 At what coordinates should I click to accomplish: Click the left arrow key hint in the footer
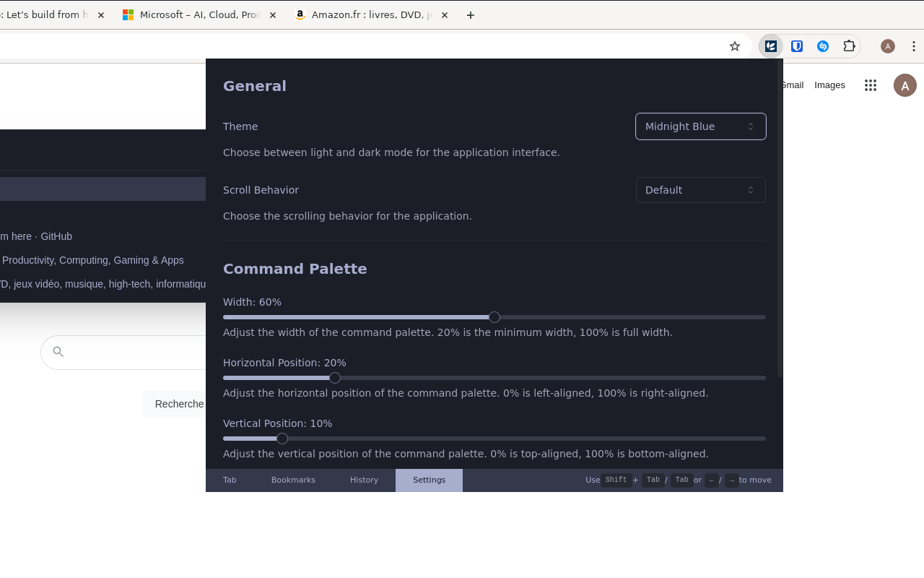(x=712, y=480)
